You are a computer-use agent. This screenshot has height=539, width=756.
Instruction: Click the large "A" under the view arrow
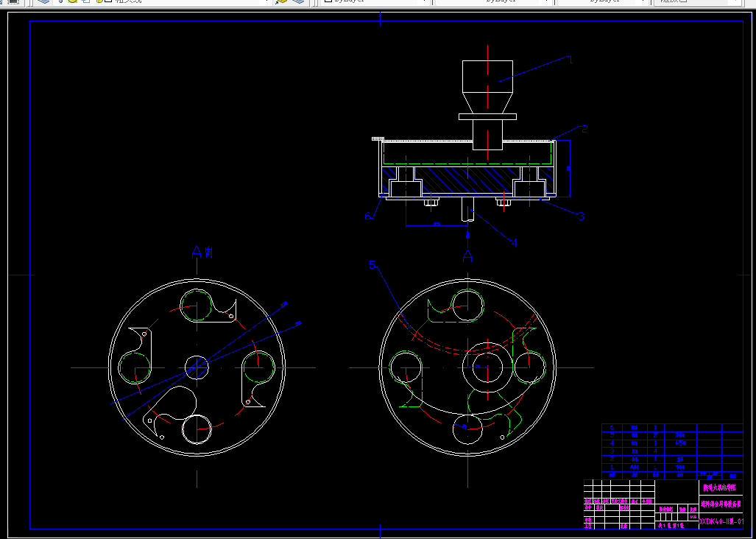pos(467,256)
